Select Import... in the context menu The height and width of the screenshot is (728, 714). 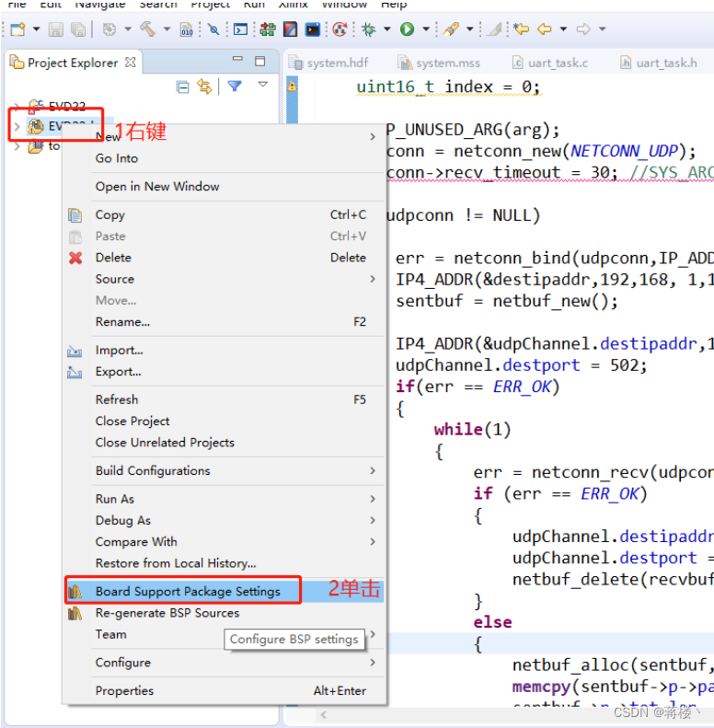click(225, 350)
